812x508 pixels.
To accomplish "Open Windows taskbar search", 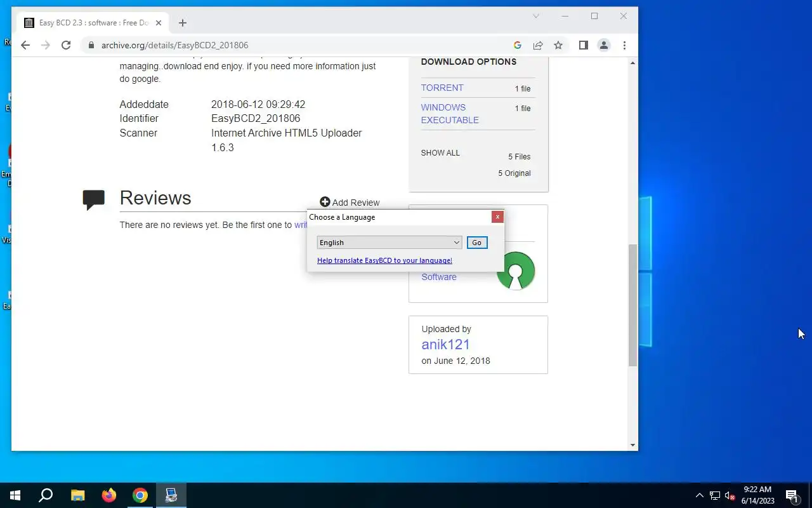I will click(46, 495).
